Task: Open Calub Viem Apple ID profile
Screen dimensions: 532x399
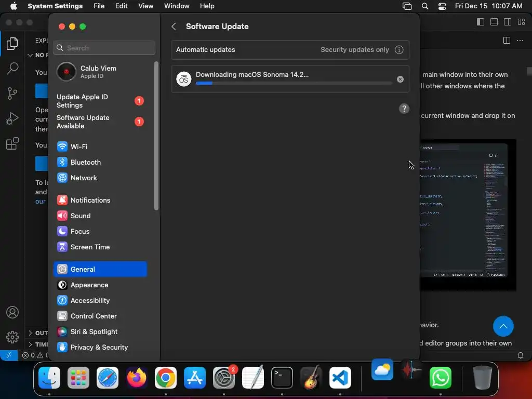Action: [x=100, y=72]
